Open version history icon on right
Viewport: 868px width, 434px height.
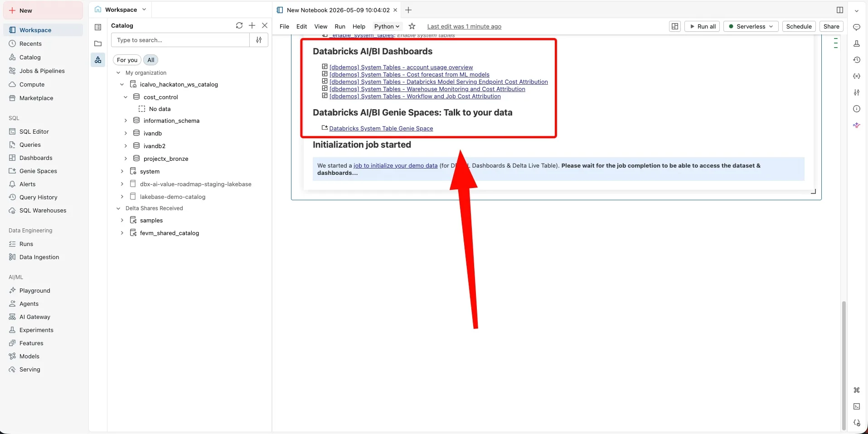[x=857, y=60]
